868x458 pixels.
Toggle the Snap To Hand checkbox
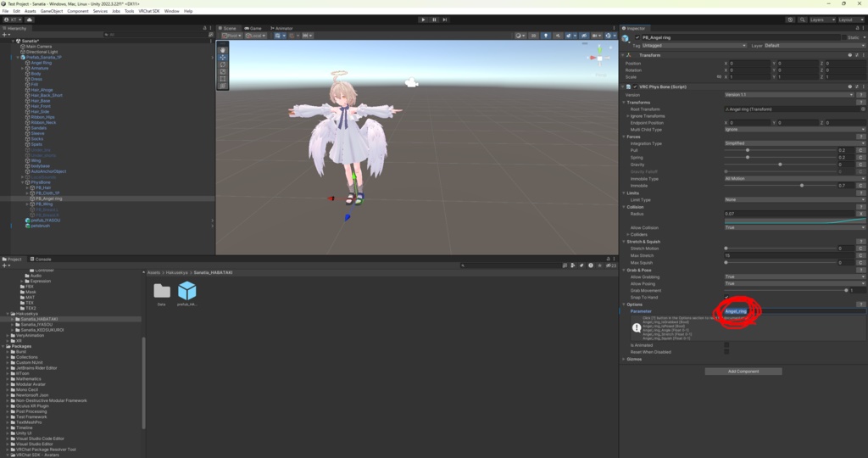coord(726,298)
